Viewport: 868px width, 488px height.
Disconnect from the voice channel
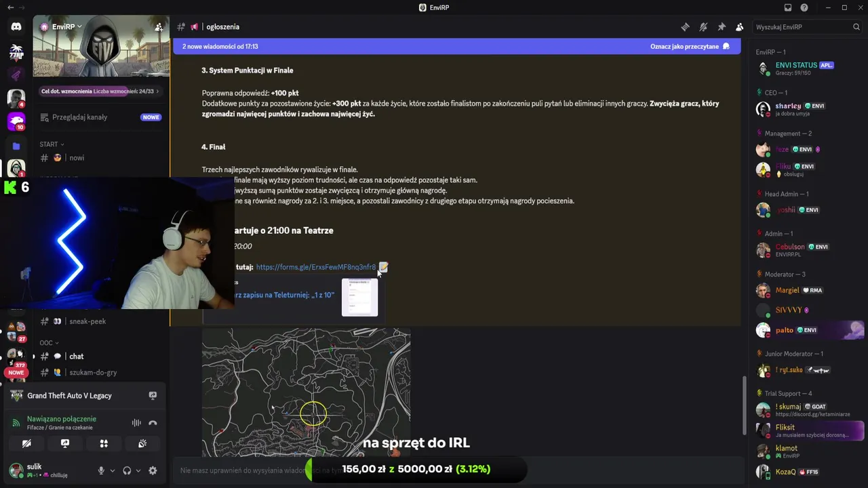click(153, 423)
